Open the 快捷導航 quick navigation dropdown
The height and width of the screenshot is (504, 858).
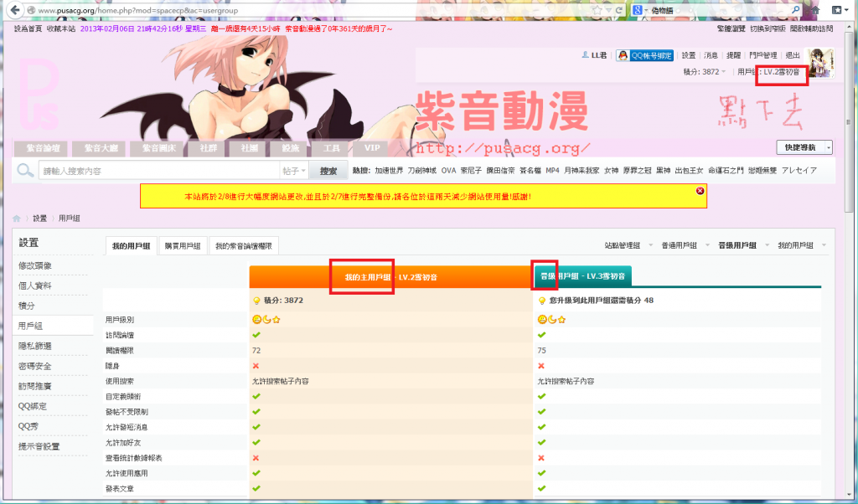[x=804, y=147]
